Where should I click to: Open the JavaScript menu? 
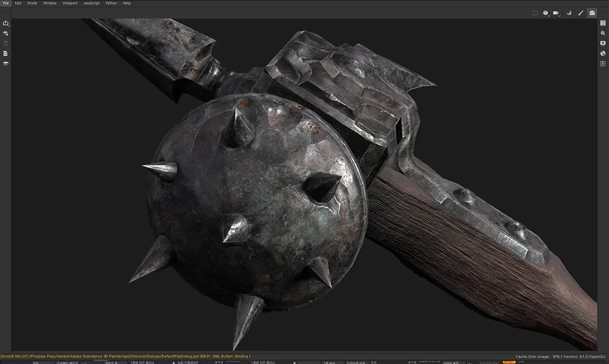click(x=91, y=3)
